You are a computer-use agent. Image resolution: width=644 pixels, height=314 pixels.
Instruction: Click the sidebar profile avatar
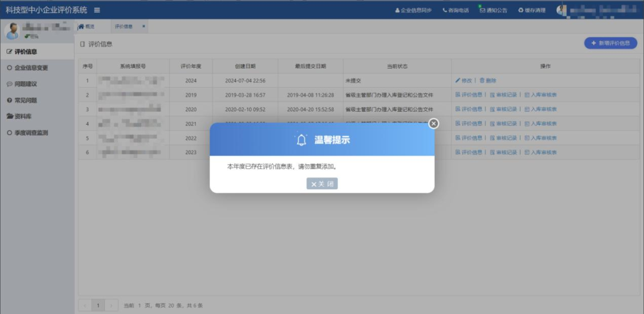click(x=13, y=31)
